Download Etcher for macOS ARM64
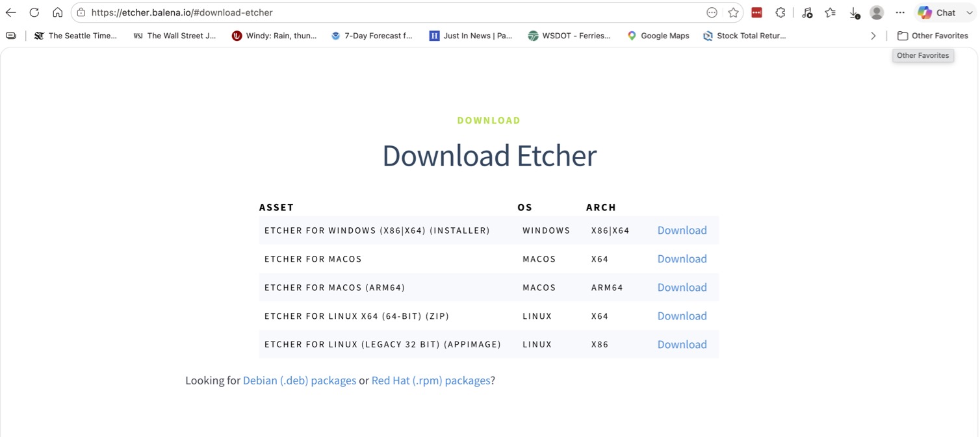 (682, 288)
